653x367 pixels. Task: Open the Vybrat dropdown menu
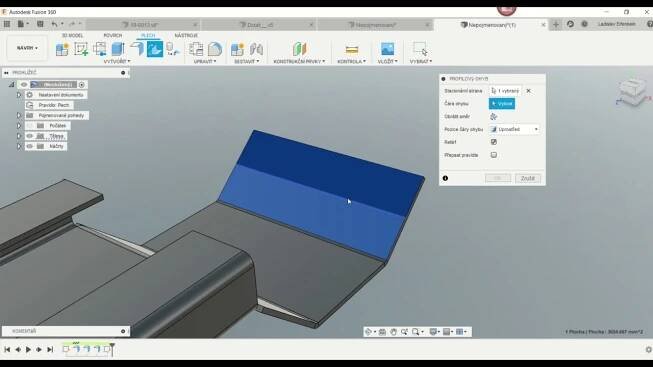point(421,61)
